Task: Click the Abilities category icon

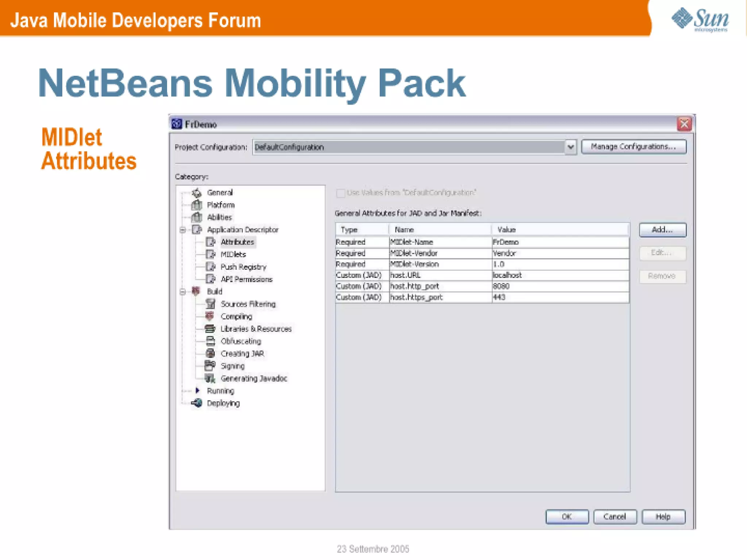Action: (197, 217)
